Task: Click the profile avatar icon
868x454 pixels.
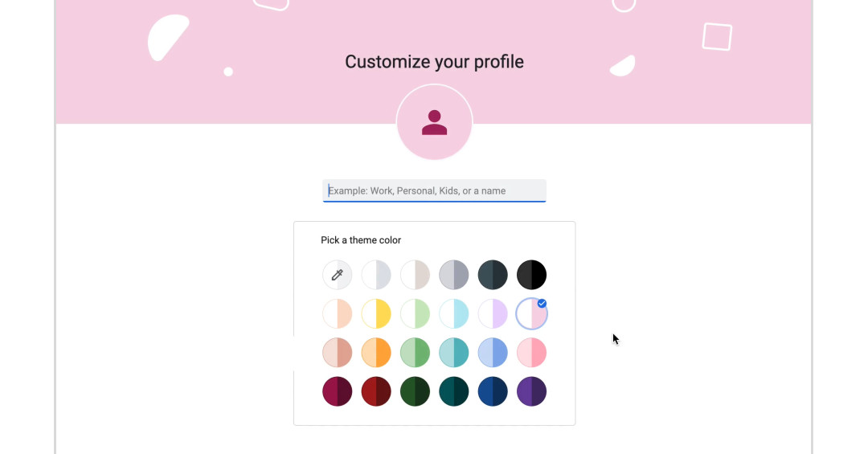Action: click(x=434, y=122)
